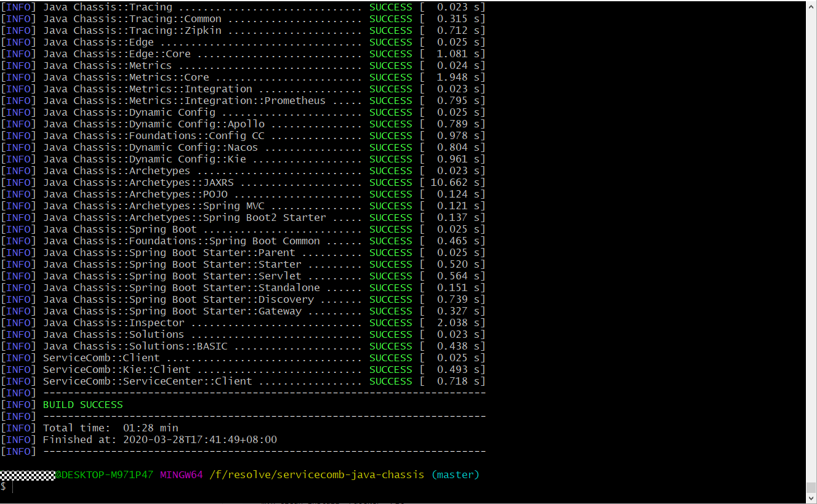Click 'Archetypes::Spring Boot2 Starter' text
The width and height of the screenshot is (817, 504).
tap(228, 218)
